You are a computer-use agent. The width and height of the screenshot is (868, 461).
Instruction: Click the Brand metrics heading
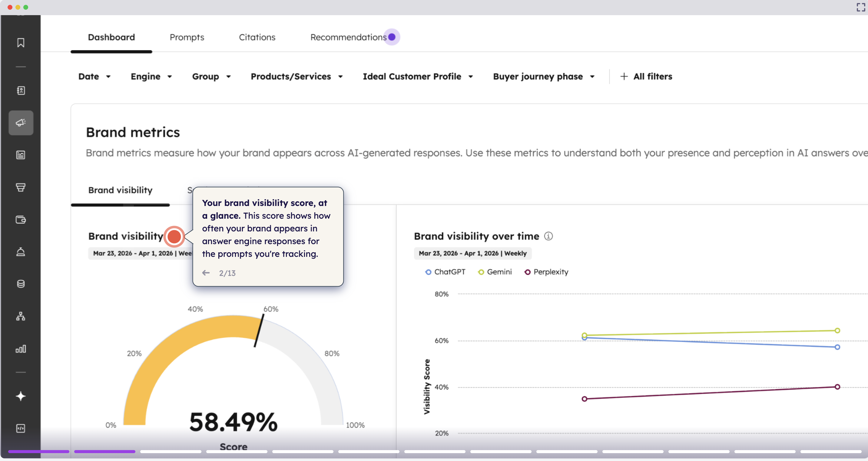(x=133, y=132)
